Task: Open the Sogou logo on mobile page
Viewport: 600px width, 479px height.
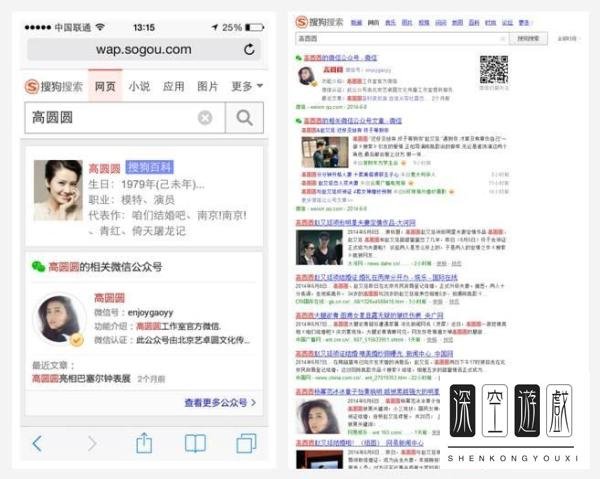Action: [x=54, y=86]
